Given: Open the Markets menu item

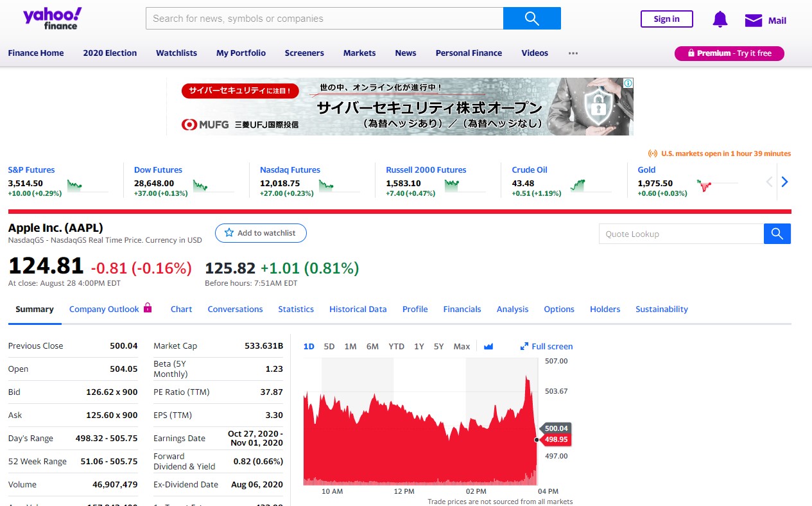Looking at the screenshot, I should [x=359, y=53].
